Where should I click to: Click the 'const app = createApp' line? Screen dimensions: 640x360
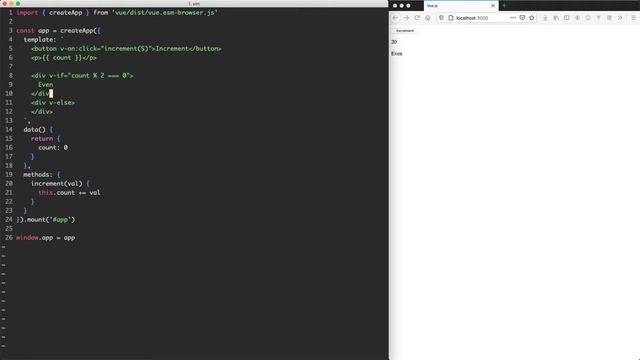tap(58, 31)
